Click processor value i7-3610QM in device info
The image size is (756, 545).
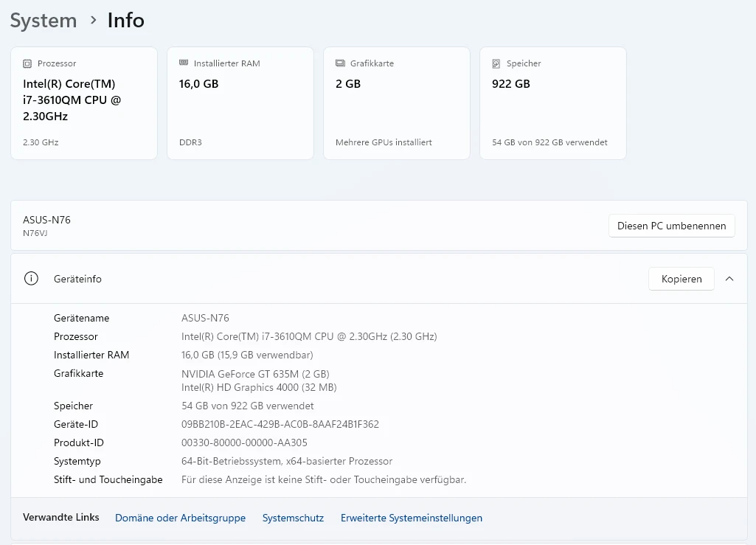coord(309,336)
